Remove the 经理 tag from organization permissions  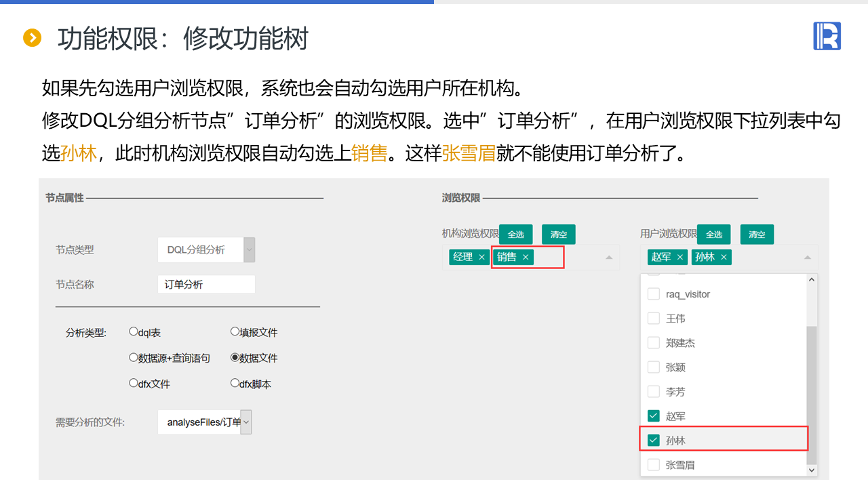(481, 258)
